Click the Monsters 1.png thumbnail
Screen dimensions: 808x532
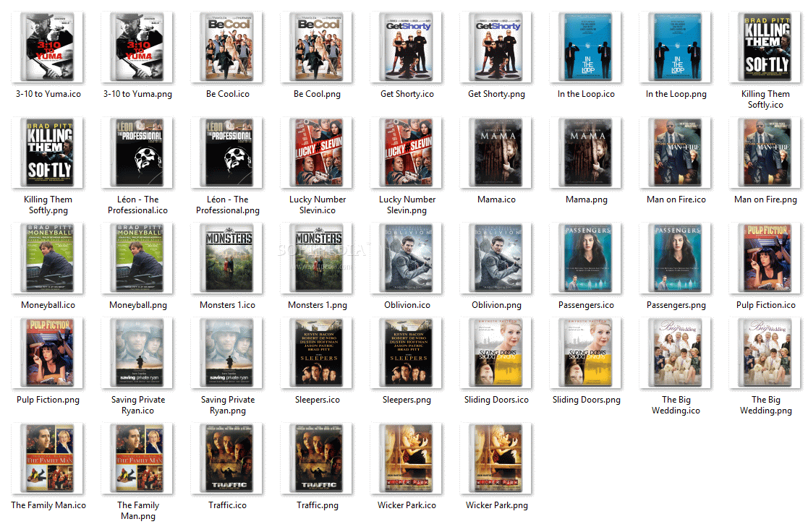(317, 259)
